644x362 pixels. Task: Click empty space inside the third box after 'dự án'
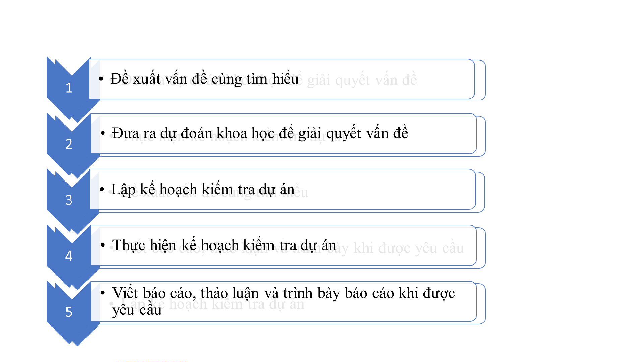click(386, 190)
